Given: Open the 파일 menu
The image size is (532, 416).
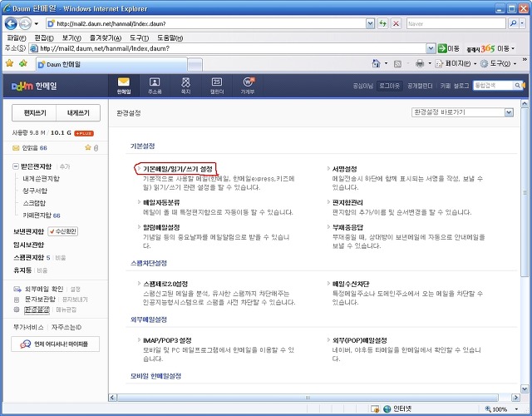Looking at the screenshot, I should pyautogui.click(x=16, y=37).
